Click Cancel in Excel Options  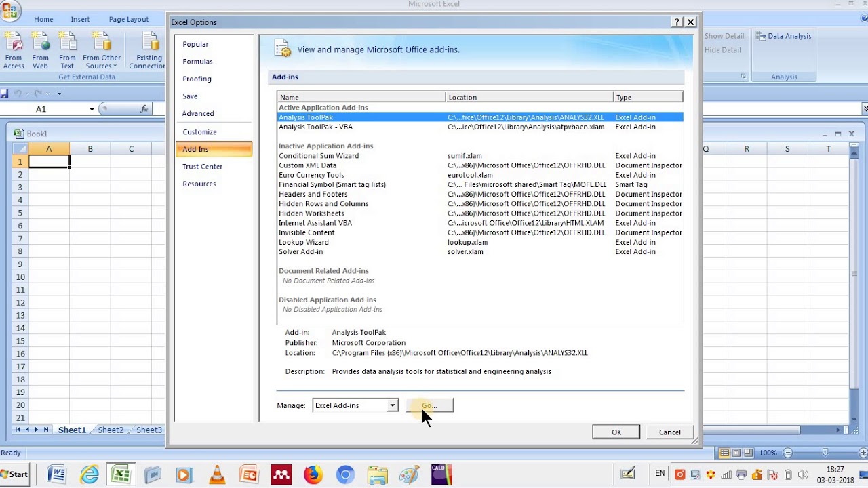[670, 432]
